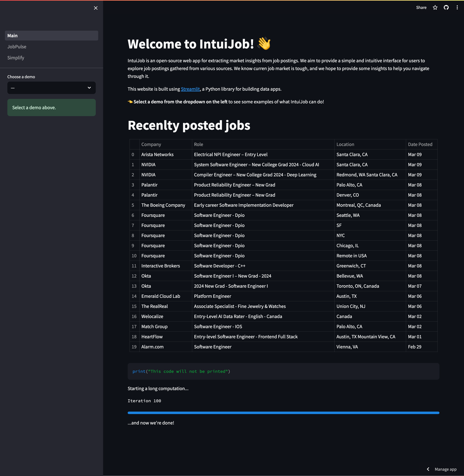Select the Arista Networks table row

(x=157, y=154)
